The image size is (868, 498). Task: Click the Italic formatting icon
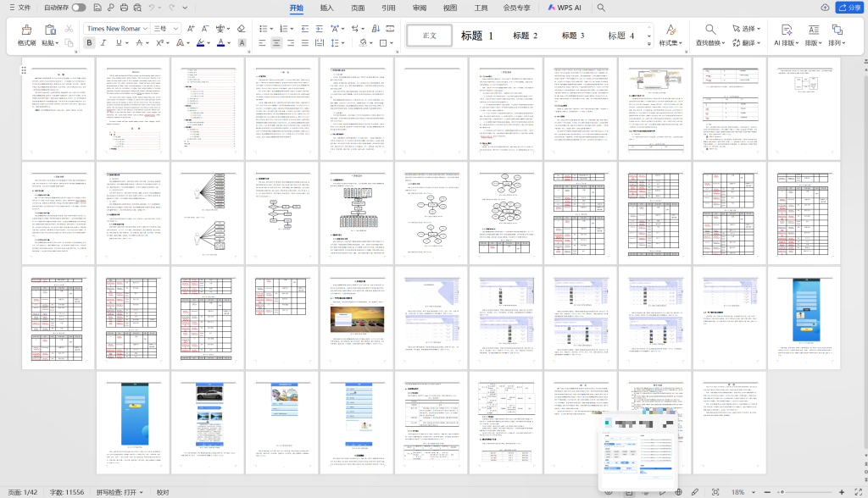pos(103,42)
